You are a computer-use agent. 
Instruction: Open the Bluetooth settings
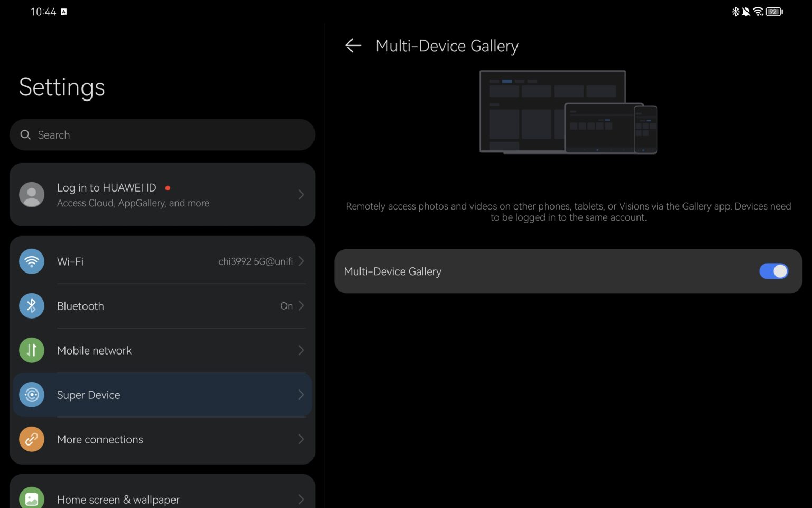tap(162, 306)
